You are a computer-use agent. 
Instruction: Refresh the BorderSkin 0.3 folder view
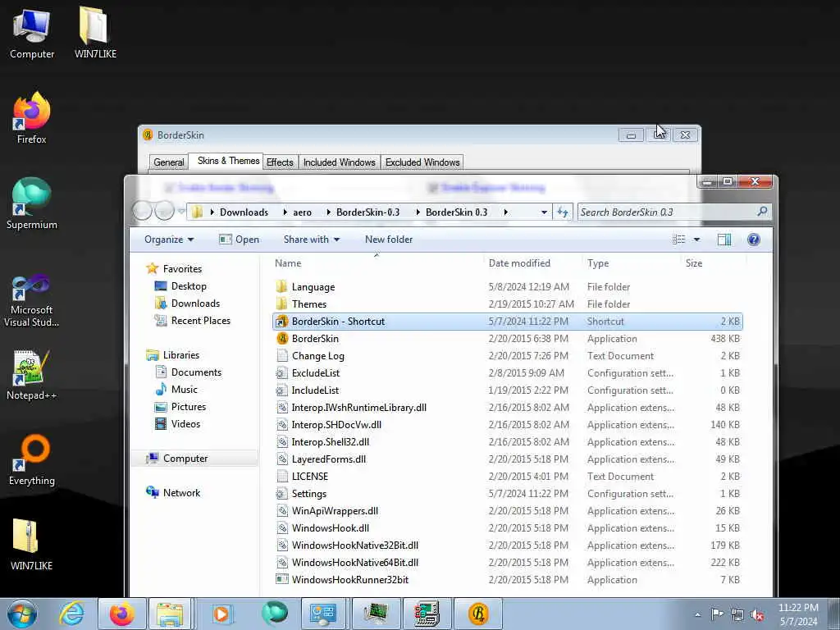tap(563, 212)
